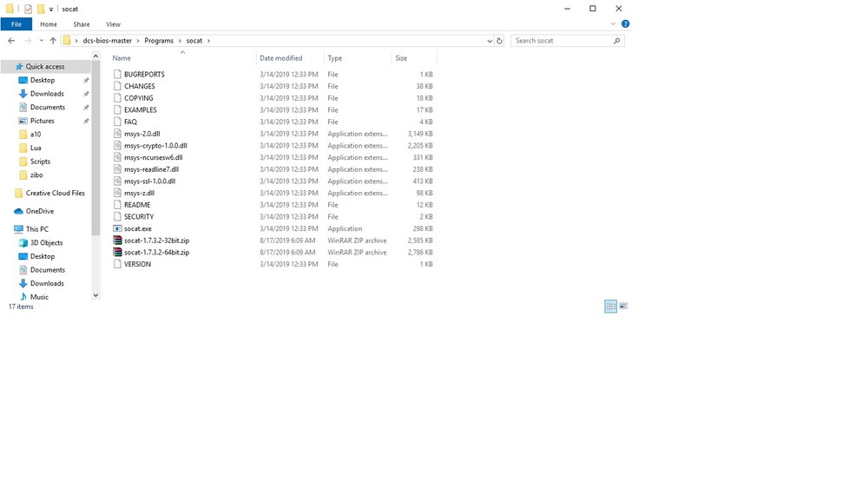Open the pinned Downloads folder in Quick access
868x488 pixels.
(x=47, y=94)
